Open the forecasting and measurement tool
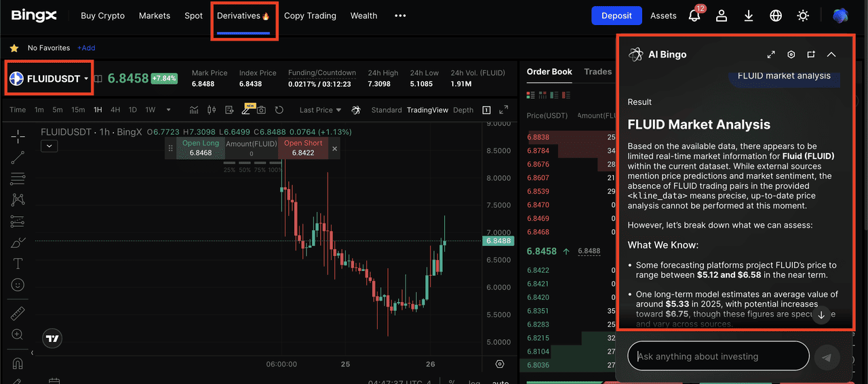This screenshot has width=868, height=384. [18, 221]
